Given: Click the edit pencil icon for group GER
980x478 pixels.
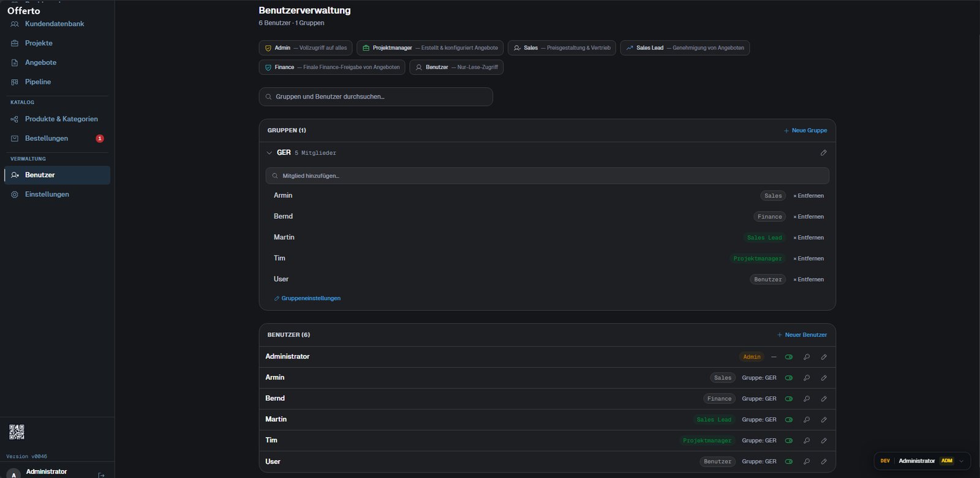Looking at the screenshot, I should click(823, 153).
